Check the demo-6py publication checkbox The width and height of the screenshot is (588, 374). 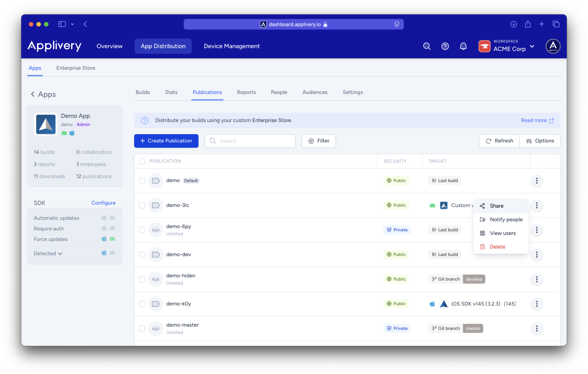click(142, 230)
